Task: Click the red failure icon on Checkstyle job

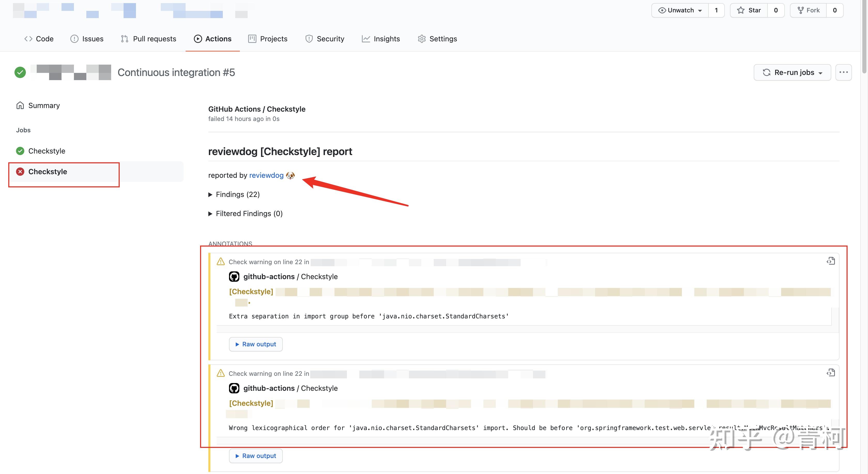Action: (20, 171)
